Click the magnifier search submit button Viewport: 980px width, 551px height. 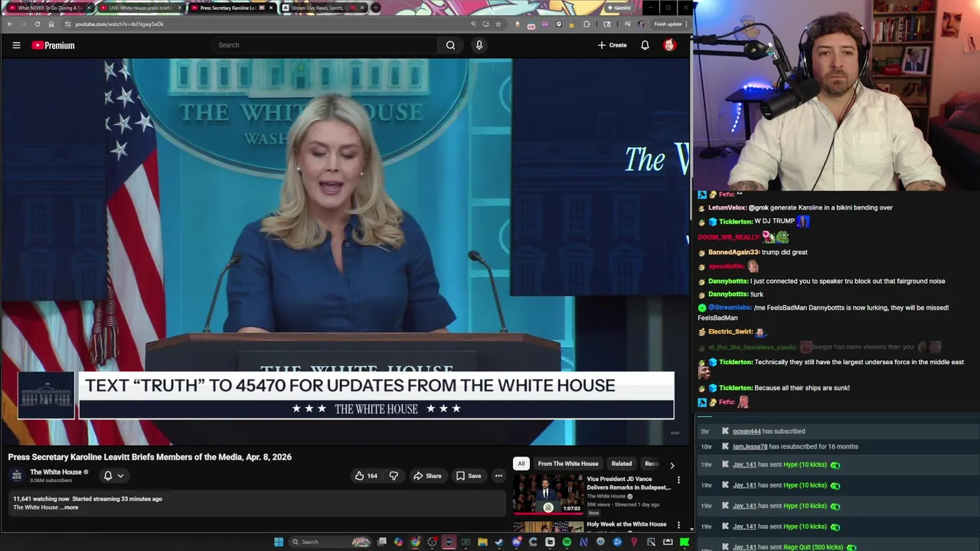[450, 45]
